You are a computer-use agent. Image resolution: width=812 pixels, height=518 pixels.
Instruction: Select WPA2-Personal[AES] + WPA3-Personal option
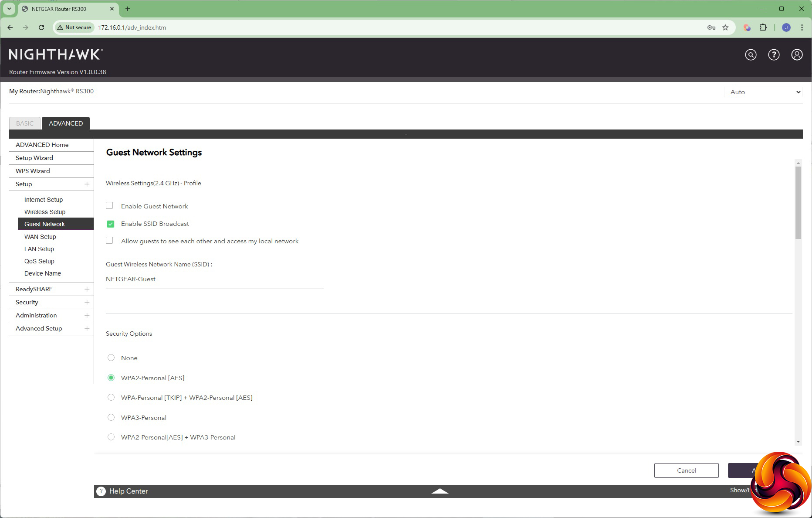point(111,437)
